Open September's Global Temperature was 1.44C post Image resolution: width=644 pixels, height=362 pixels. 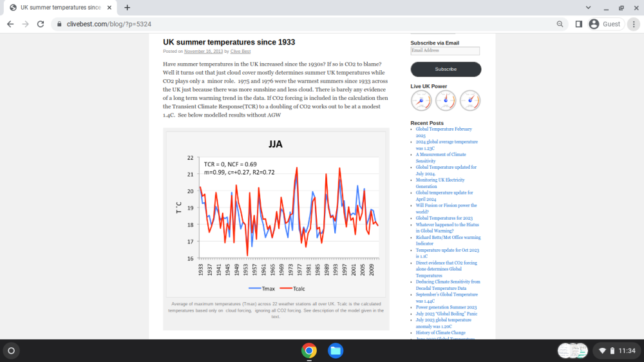pyautogui.click(x=446, y=298)
